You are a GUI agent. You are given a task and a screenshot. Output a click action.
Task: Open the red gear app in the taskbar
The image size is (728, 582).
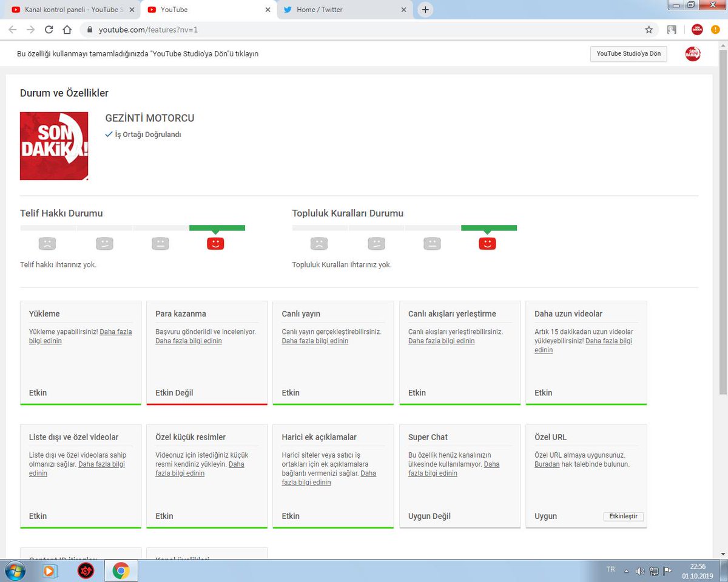coord(86,571)
